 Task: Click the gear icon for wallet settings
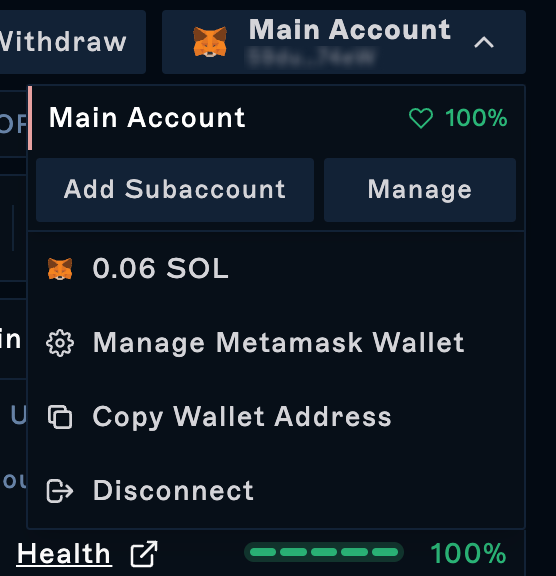point(60,343)
